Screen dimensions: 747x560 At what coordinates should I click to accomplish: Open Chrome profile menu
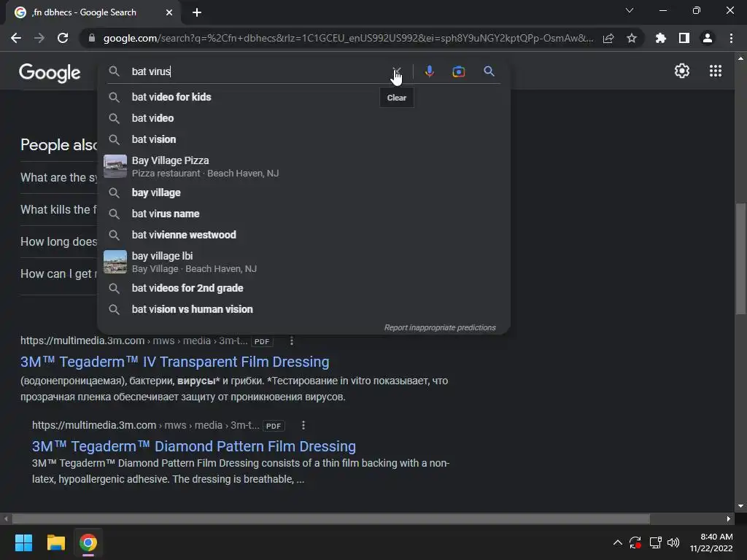[x=708, y=38]
